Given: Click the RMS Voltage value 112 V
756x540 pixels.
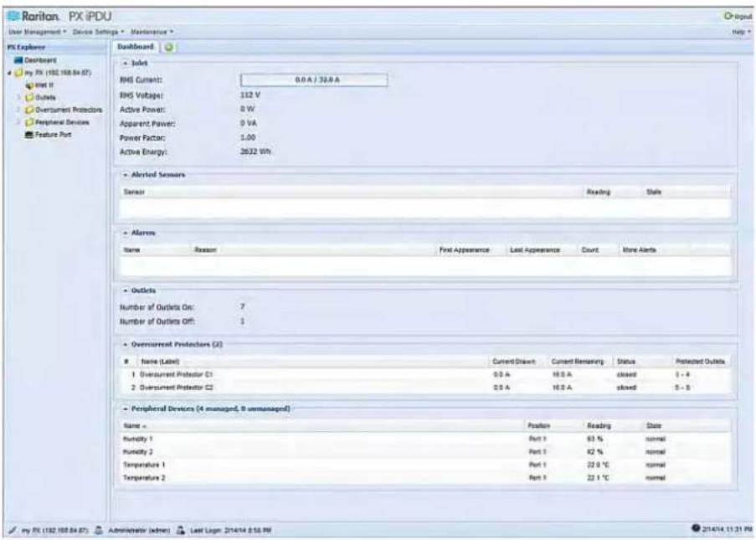Looking at the screenshot, I should tap(249, 95).
